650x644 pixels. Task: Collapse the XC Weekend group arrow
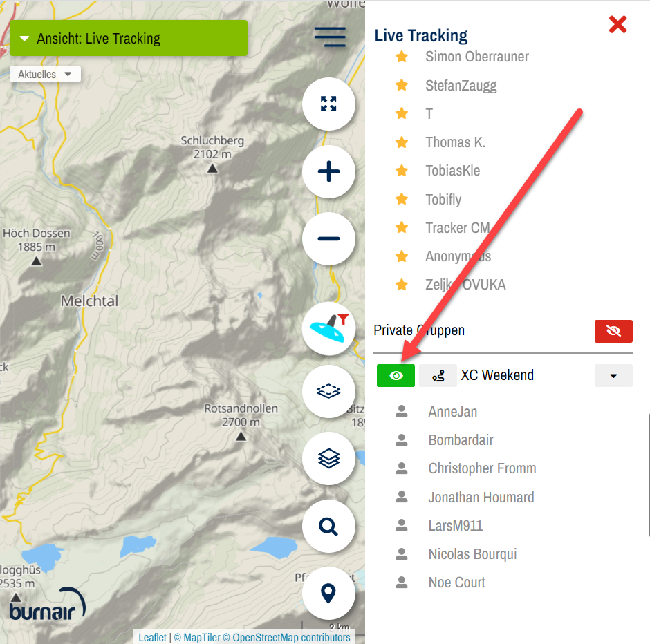613,376
